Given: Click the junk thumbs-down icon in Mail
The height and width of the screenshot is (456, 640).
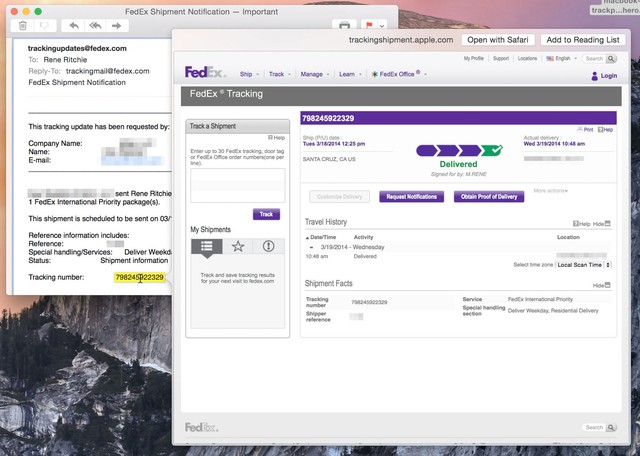Looking at the screenshot, I should click(x=44, y=26).
